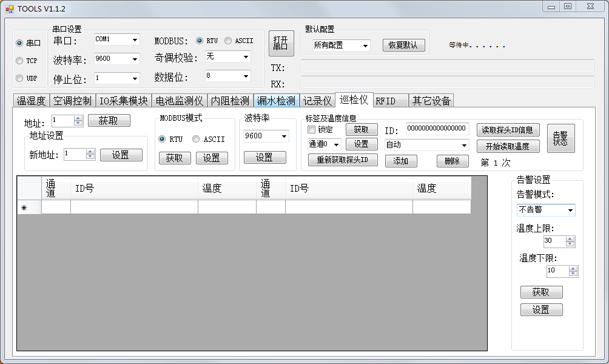Click the TOOLS app icon in title bar

[9, 8]
